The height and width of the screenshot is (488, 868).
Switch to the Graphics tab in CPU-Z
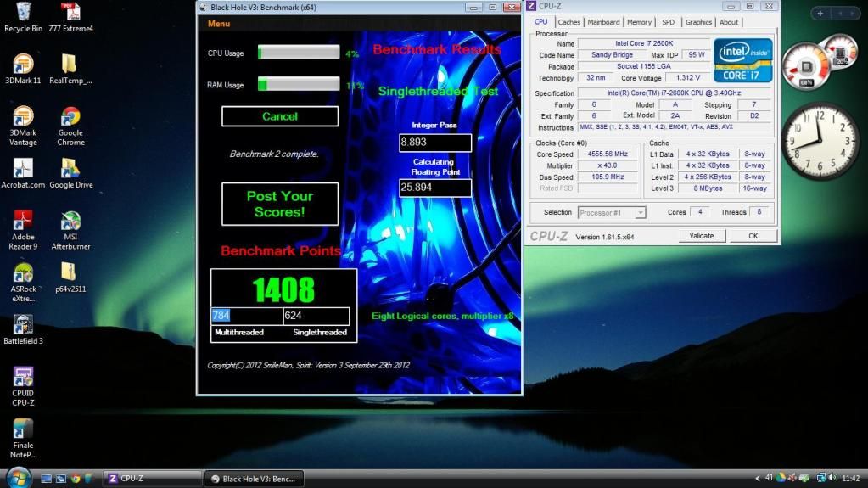(x=698, y=22)
